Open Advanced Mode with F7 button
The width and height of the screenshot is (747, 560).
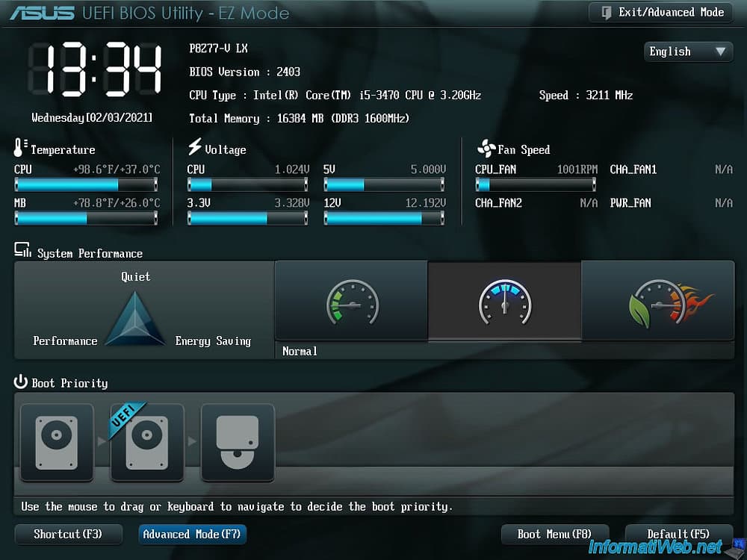pyautogui.click(x=192, y=534)
